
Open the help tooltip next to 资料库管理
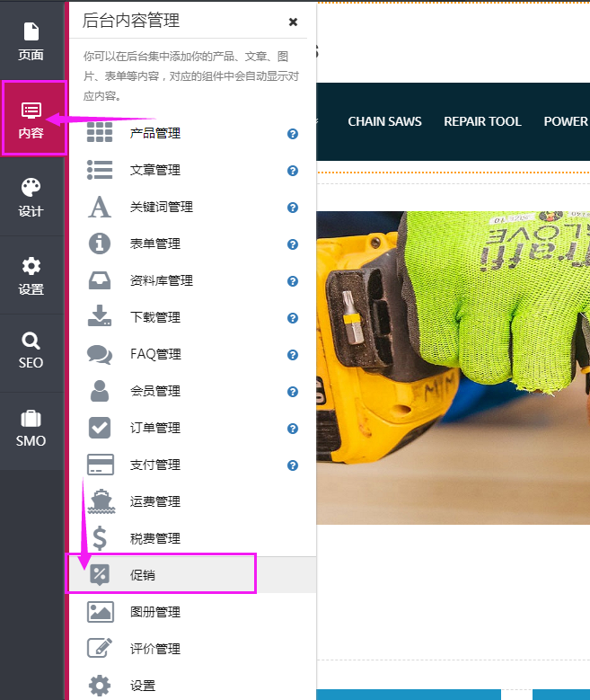pos(292,281)
